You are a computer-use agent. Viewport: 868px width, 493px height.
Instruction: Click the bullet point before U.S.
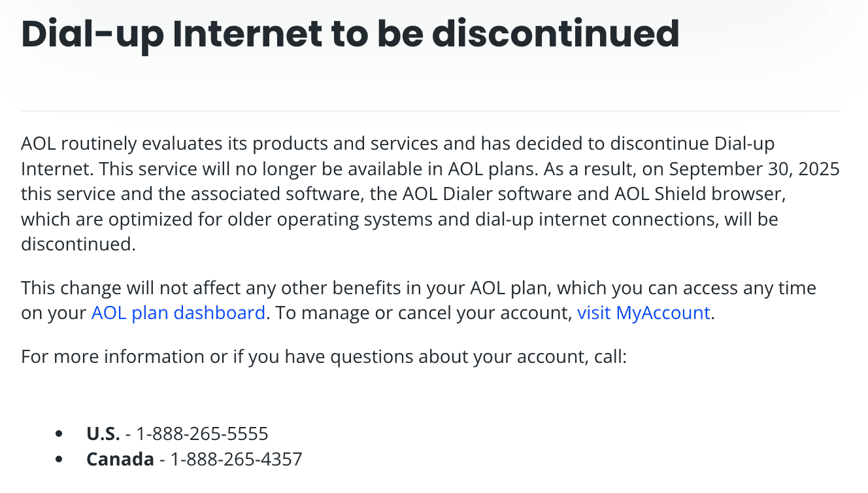(60, 434)
